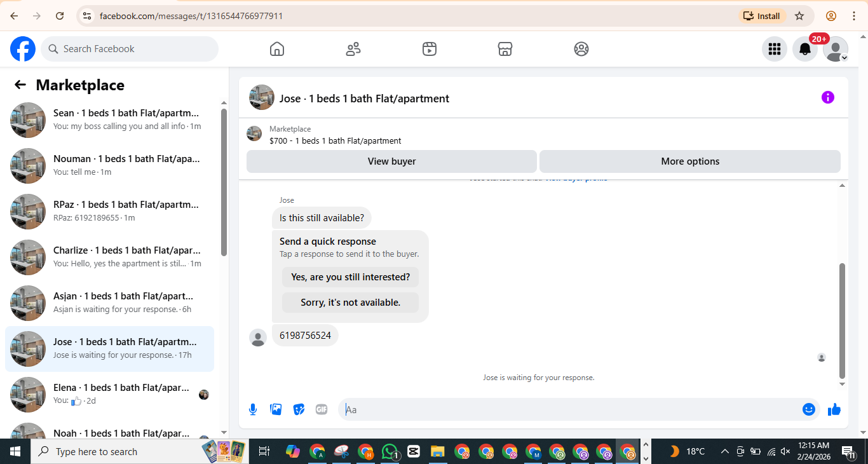Send a voice clip with microphone icon
Image resolution: width=868 pixels, height=464 pixels.
(253, 409)
